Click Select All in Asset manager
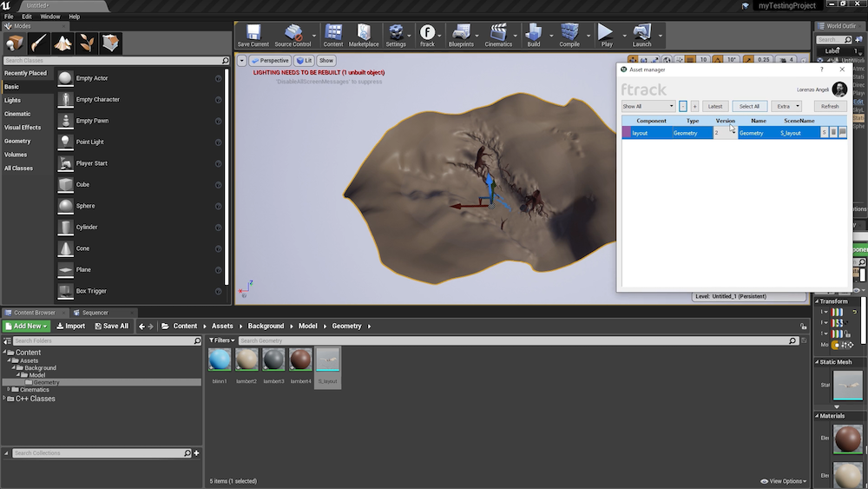Viewport: 868px width, 489px height. pyautogui.click(x=749, y=106)
